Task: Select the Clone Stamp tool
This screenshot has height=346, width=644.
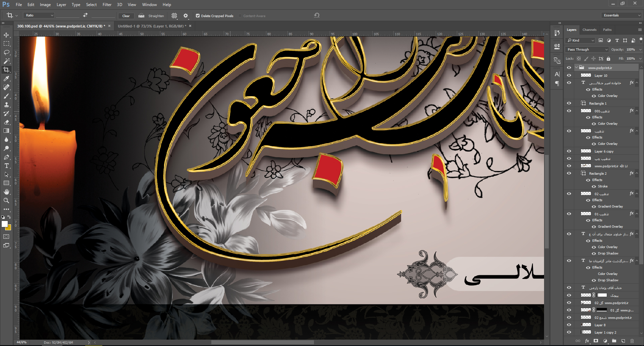Action: pyautogui.click(x=6, y=105)
